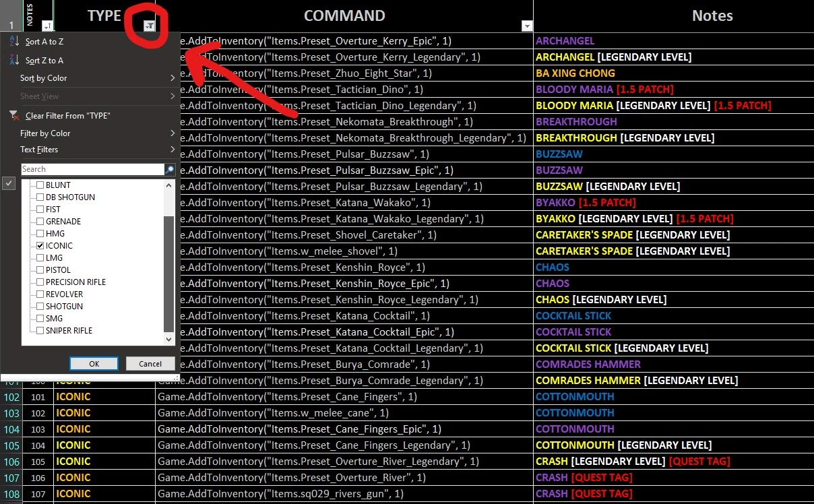Select the CRASH [LEGENDARY LEVEL] [QUEST TAG] cell
The height and width of the screenshot is (504, 814).
[673, 462]
